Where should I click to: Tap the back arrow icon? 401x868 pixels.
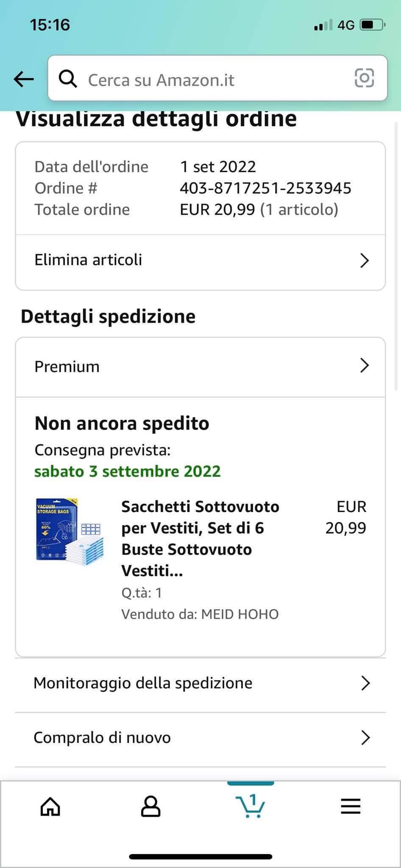coord(24,78)
